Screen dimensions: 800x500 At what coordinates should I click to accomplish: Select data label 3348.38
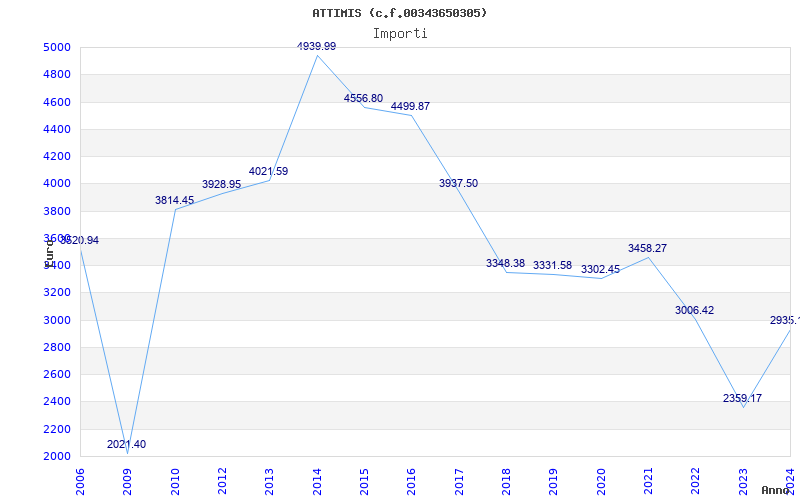click(x=505, y=263)
